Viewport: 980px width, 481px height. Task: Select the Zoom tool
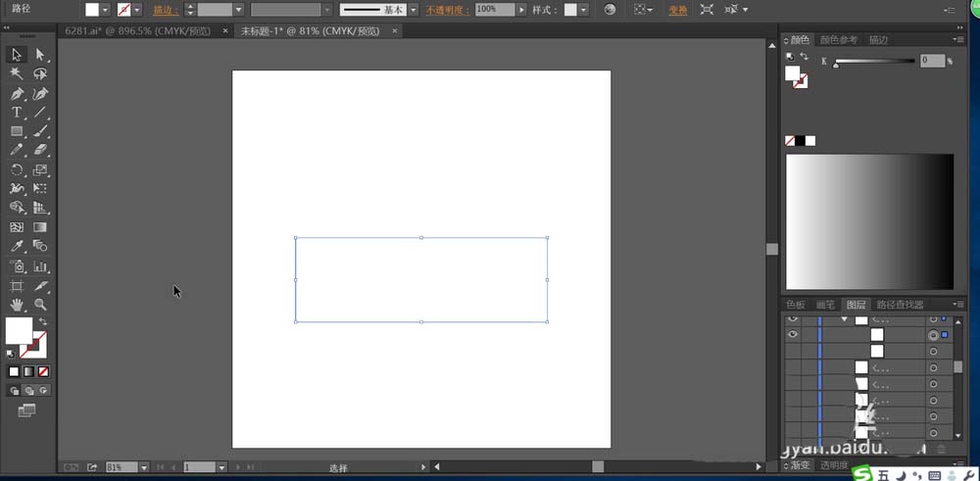[x=40, y=305]
